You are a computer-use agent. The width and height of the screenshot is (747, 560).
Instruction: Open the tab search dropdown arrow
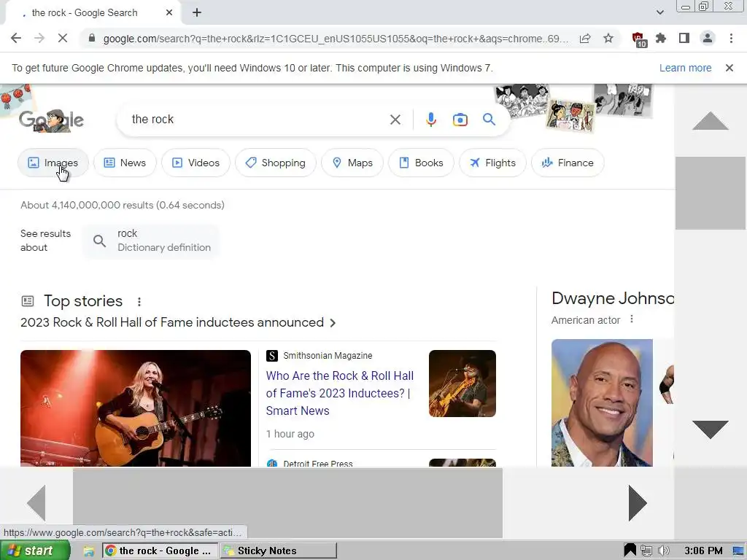point(659,12)
